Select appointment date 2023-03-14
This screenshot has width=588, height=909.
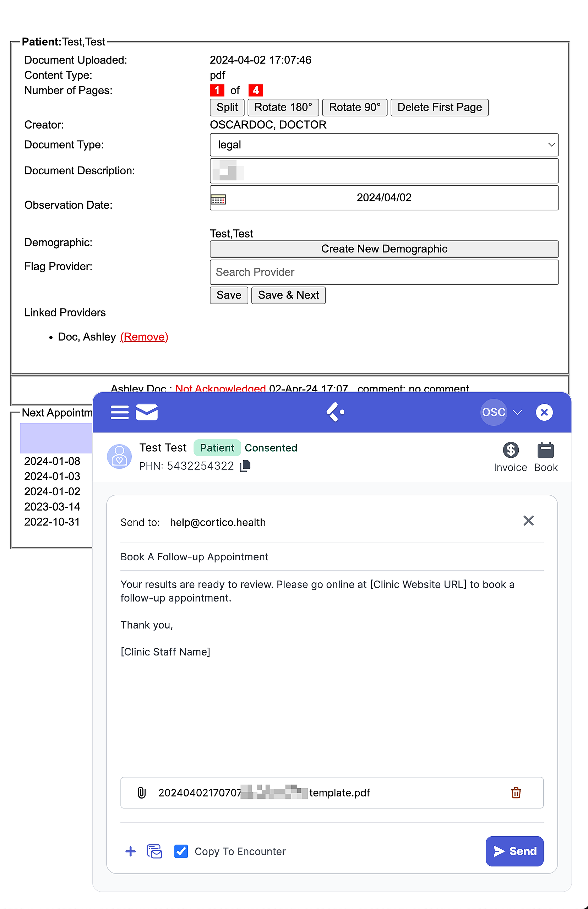(x=52, y=507)
